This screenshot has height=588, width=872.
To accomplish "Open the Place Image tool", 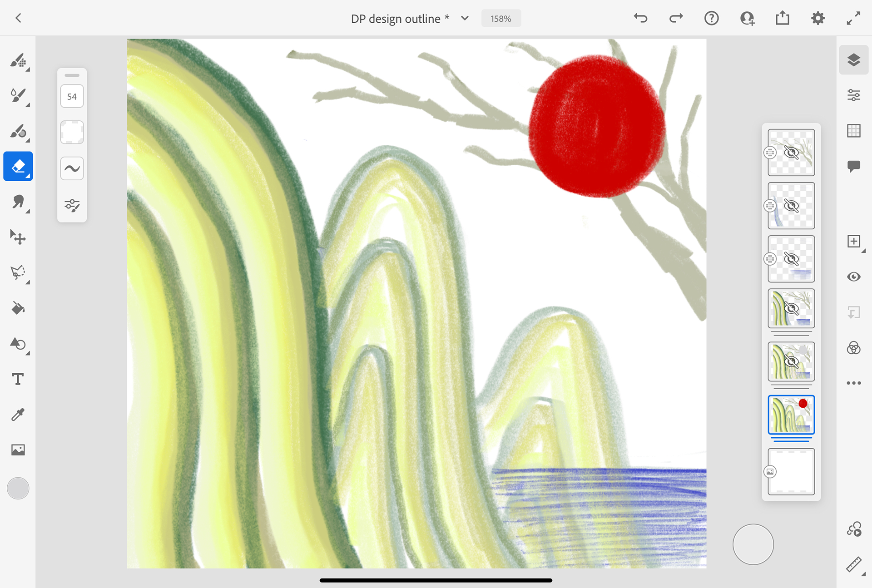I will [18, 450].
